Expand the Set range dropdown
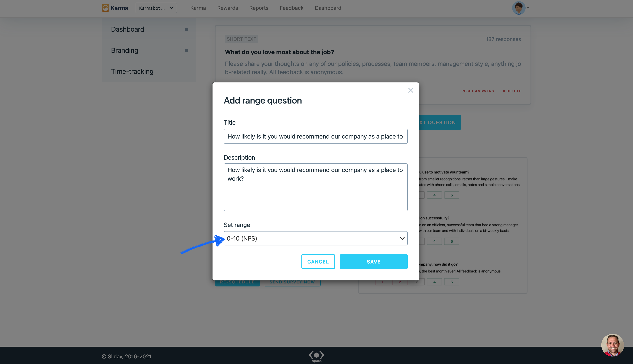The width and height of the screenshot is (633, 364). [x=316, y=238]
